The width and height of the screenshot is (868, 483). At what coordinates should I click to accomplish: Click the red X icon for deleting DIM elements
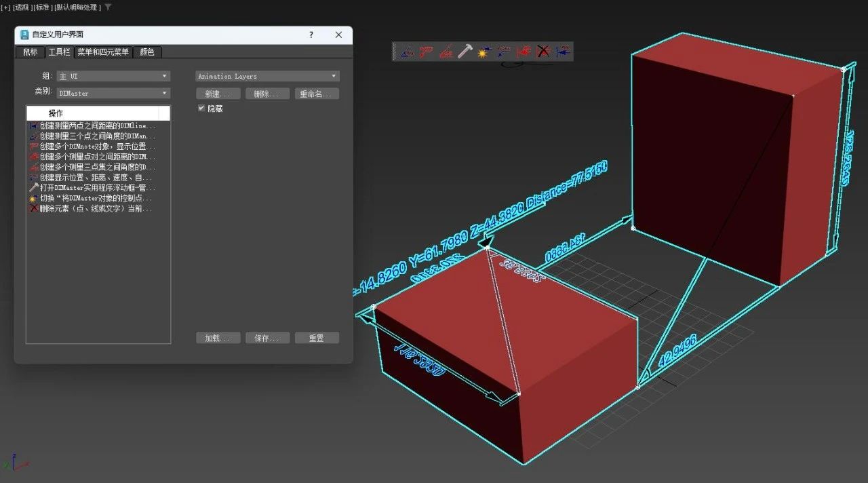542,52
